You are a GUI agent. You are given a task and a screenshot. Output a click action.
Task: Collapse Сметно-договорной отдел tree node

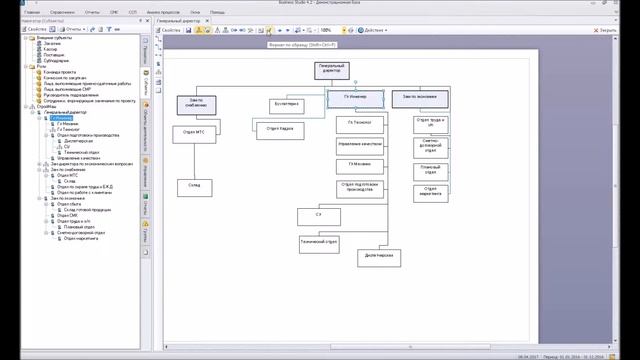(x=46, y=233)
